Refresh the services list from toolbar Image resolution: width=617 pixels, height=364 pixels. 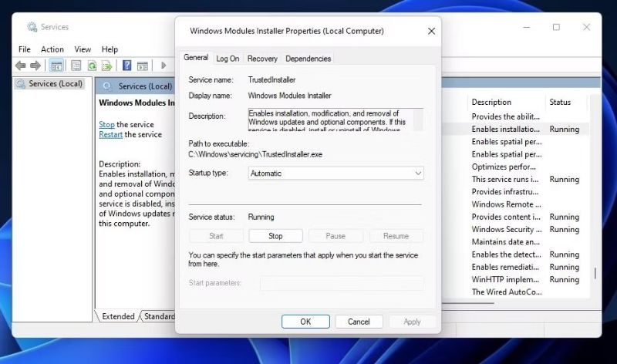pyautogui.click(x=92, y=66)
